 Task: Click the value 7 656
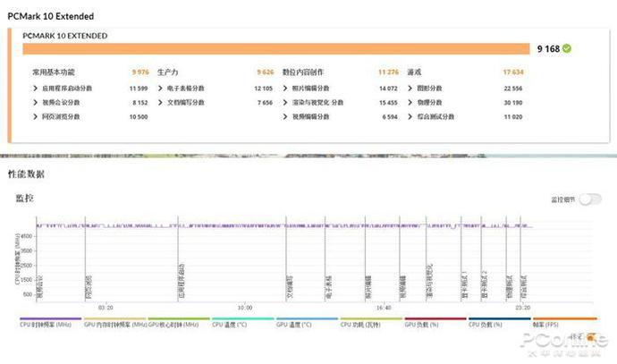point(265,103)
